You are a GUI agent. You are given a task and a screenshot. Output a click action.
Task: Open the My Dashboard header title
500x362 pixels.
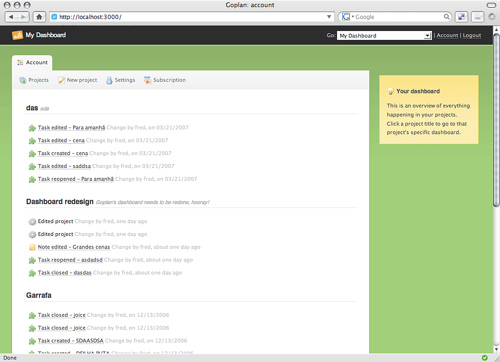[x=46, y=35]
